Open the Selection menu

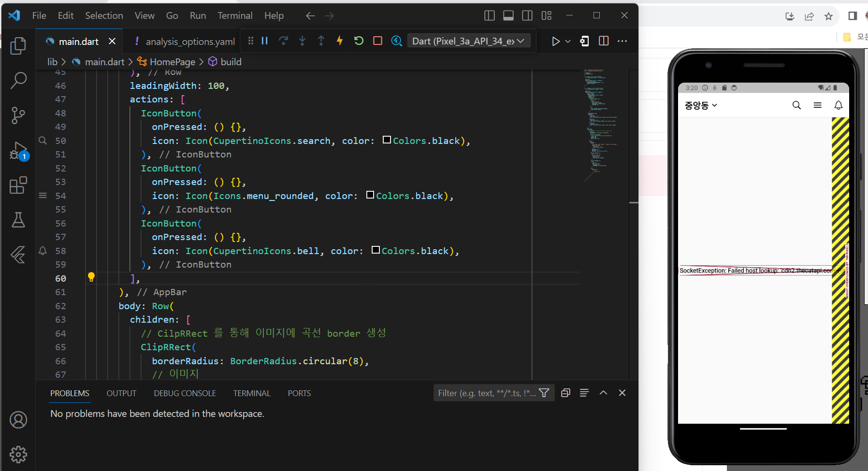click(104, 15)
